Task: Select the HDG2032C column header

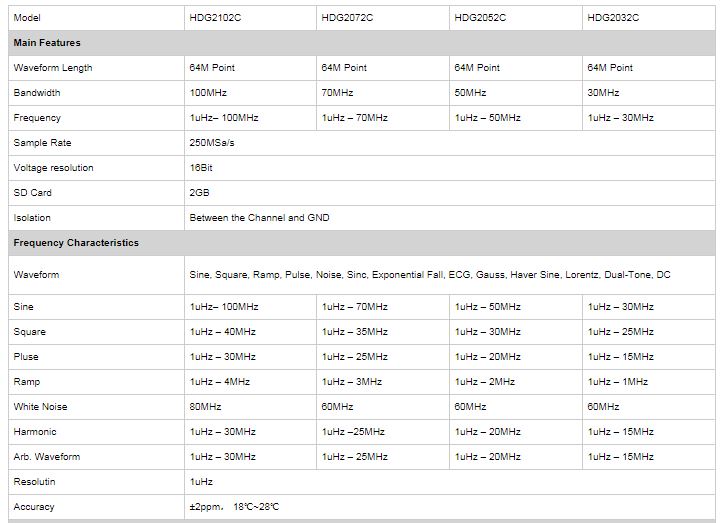Action: coord(613,18)
